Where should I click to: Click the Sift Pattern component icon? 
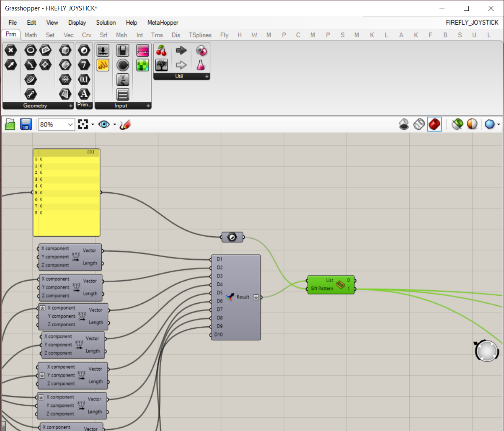(x=340, y=285)
